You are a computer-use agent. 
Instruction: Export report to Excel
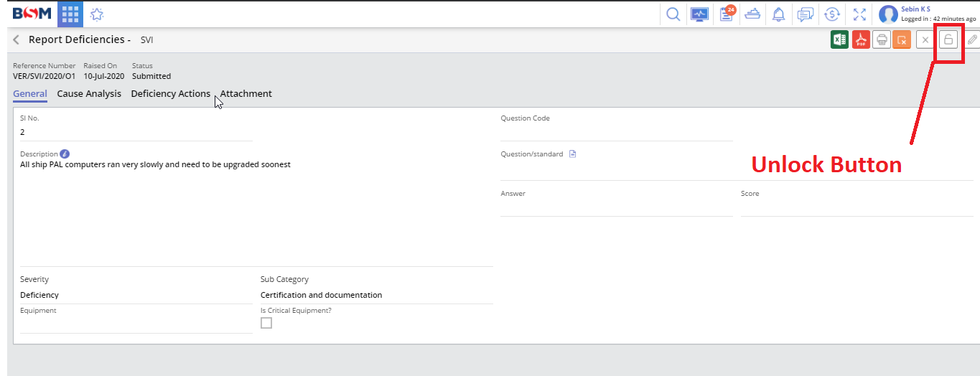pyautogui.click(x=839, y=40)
